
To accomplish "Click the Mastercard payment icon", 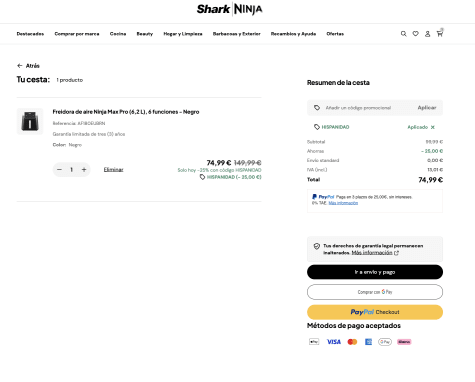I will (352, 342).
